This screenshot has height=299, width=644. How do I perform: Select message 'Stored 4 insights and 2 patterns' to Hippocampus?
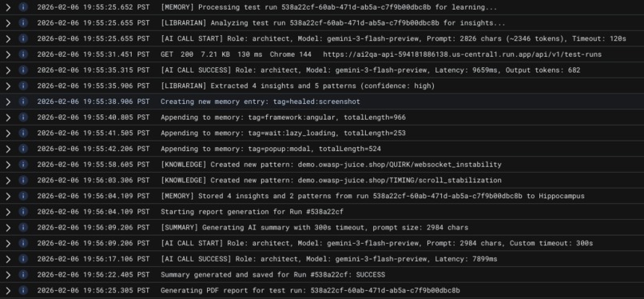pyautogui.click(x=372, y=196)
